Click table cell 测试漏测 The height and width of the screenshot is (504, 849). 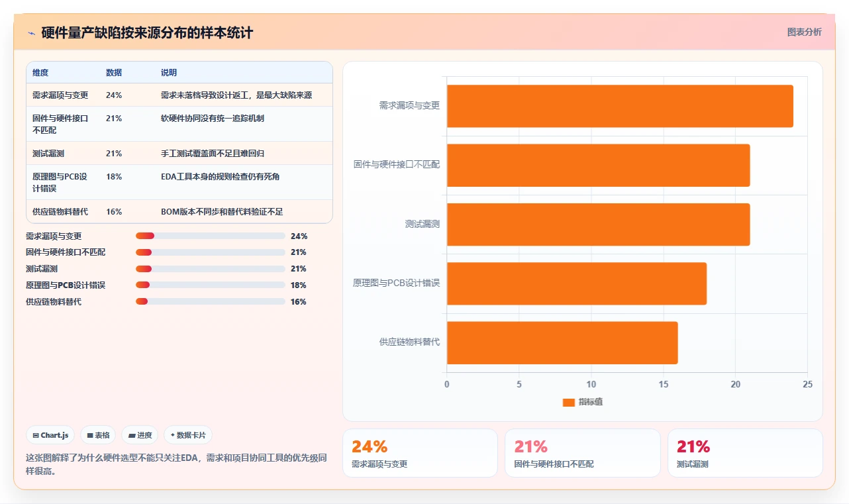(48, 154)
